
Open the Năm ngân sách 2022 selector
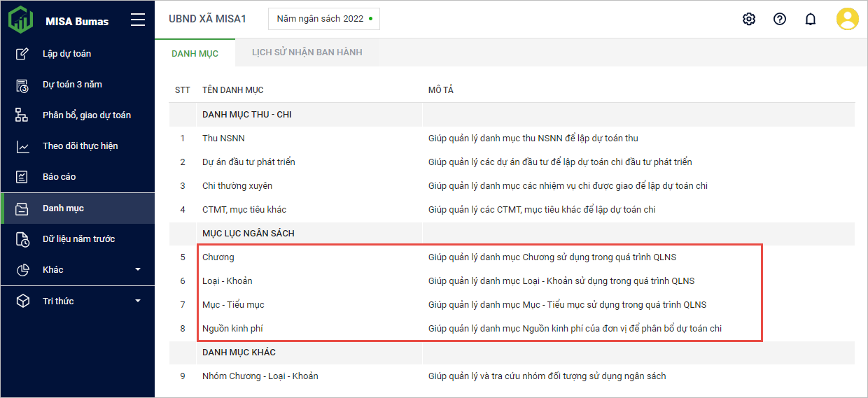click(324, 19)
